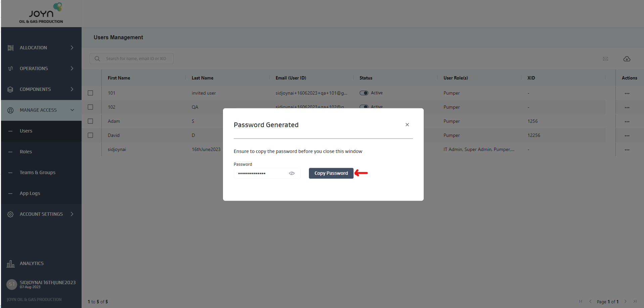Reveal password with the eye icon
Viewport: 644px width, 308px height.
click(x=291, y=173)
